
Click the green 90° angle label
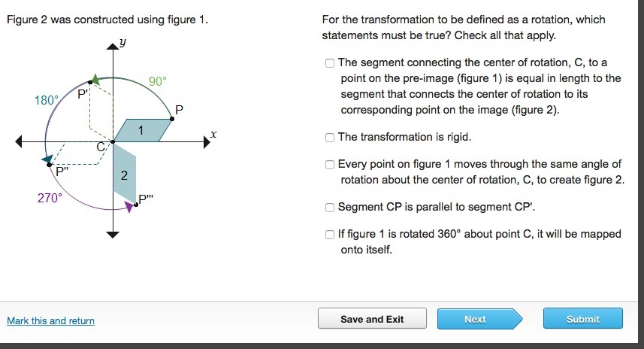[157, 80]
